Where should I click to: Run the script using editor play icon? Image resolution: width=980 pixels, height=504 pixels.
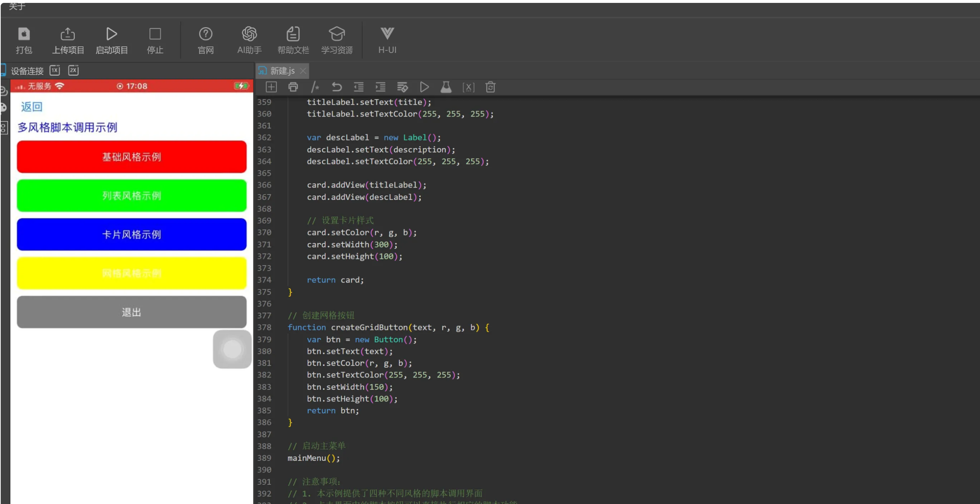coord(424,87)
